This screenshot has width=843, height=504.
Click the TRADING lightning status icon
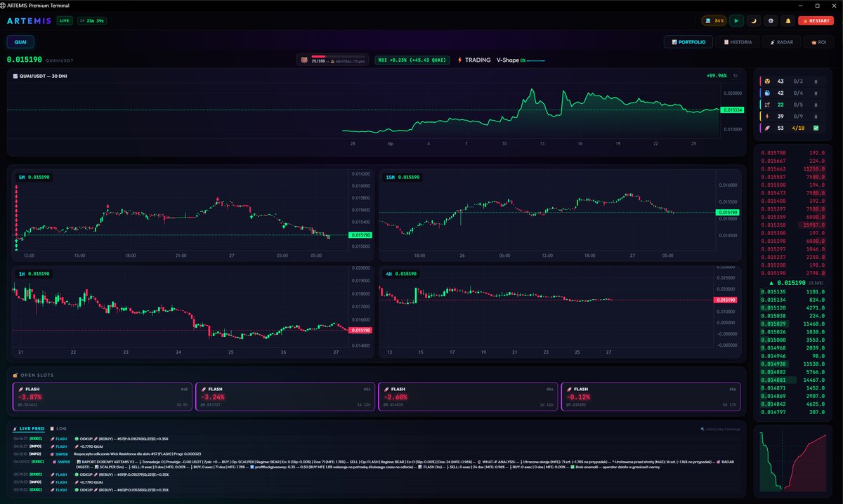click(460, 60)
